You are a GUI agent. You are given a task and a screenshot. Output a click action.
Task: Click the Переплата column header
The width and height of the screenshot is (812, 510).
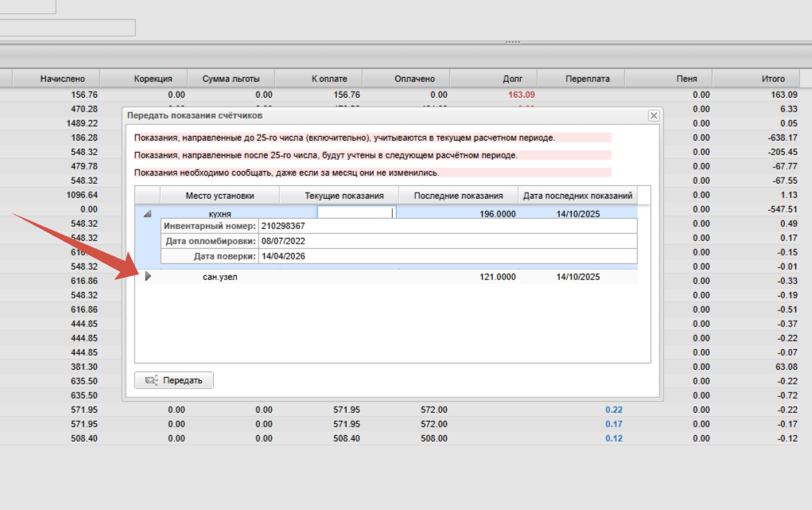[x=587, y=79]
